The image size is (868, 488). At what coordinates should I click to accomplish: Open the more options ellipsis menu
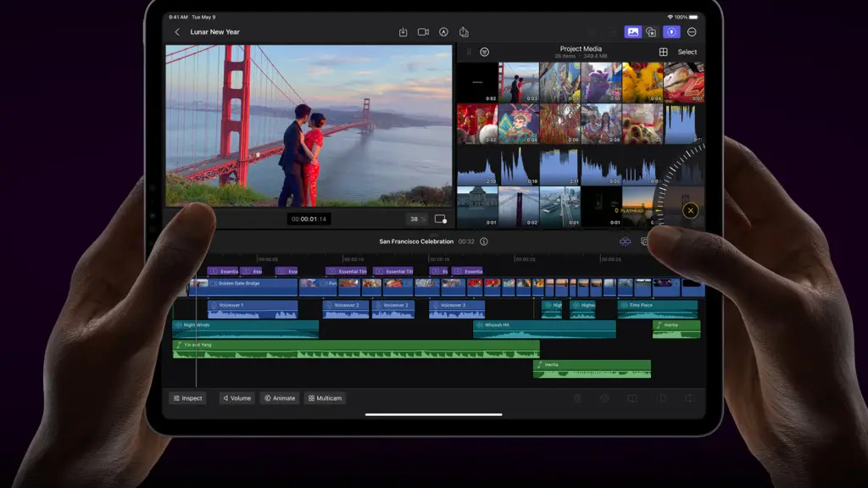[x=692, y=32]
